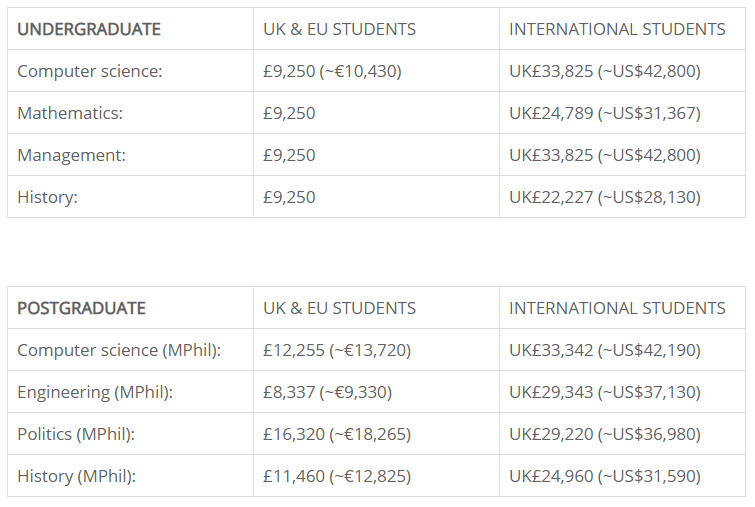Click the Management row label
Screen dimensions: 755x507
72,155
